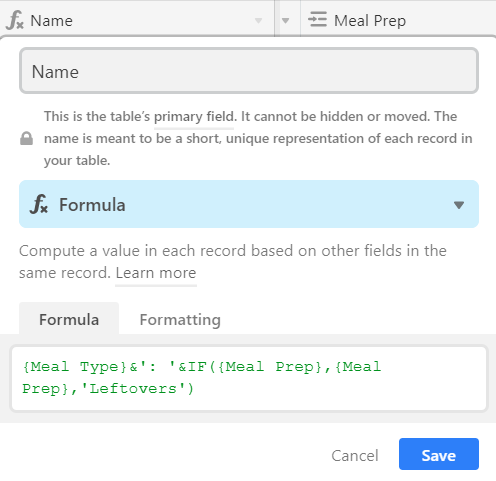Cancel the field editing dialog
The width and height of the screenshot is (496, 481).
point(355,455)
